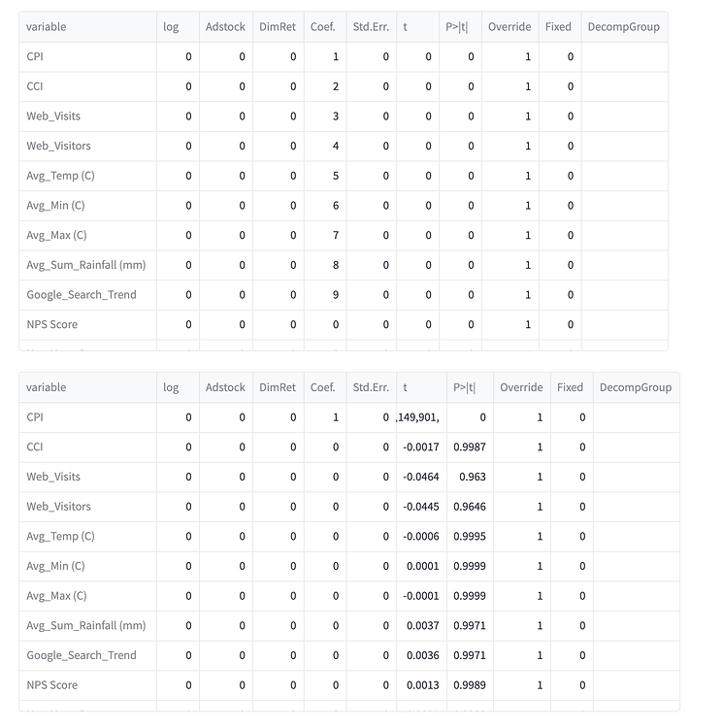Click the Fixed cell for NPS Score in the top table
Viewport: 723px width, 728px height.
click(x=560, y=325)
